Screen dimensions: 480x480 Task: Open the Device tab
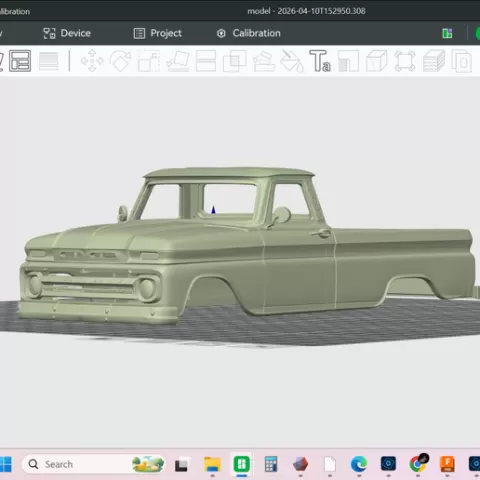click(67, 33)
